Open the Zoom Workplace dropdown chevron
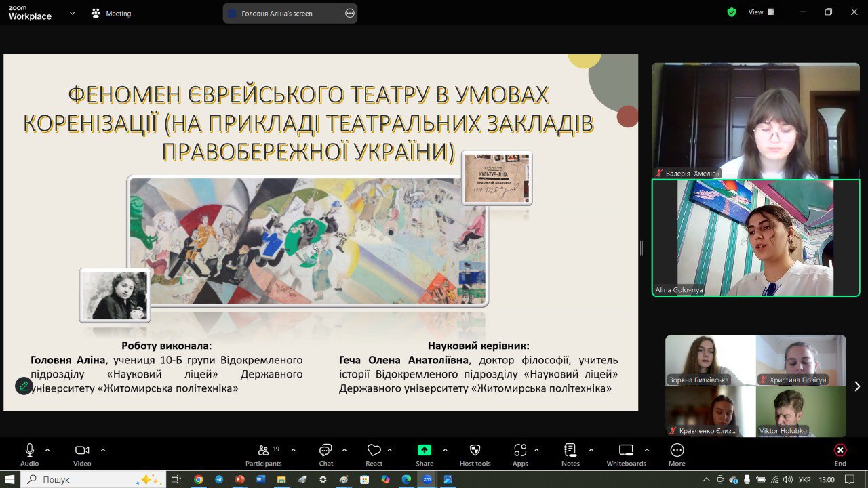Image resolution: width=868 pixels, height=488 pixels. (72, 13)
